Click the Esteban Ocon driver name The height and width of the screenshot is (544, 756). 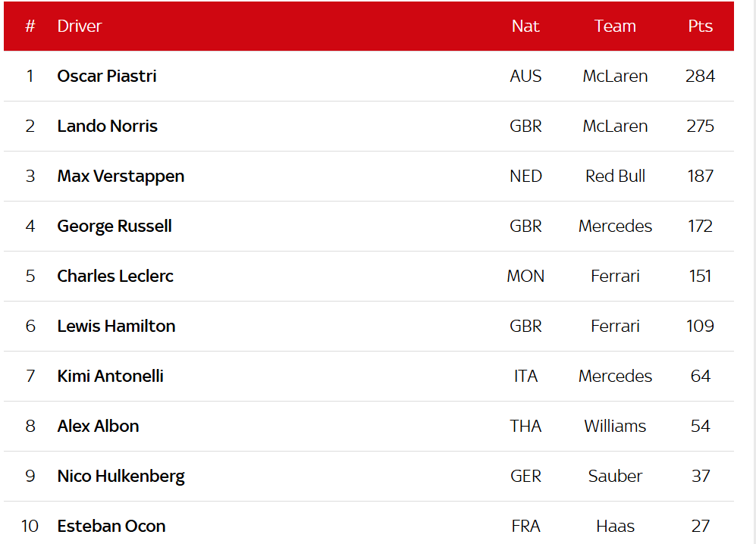(111, 526)
